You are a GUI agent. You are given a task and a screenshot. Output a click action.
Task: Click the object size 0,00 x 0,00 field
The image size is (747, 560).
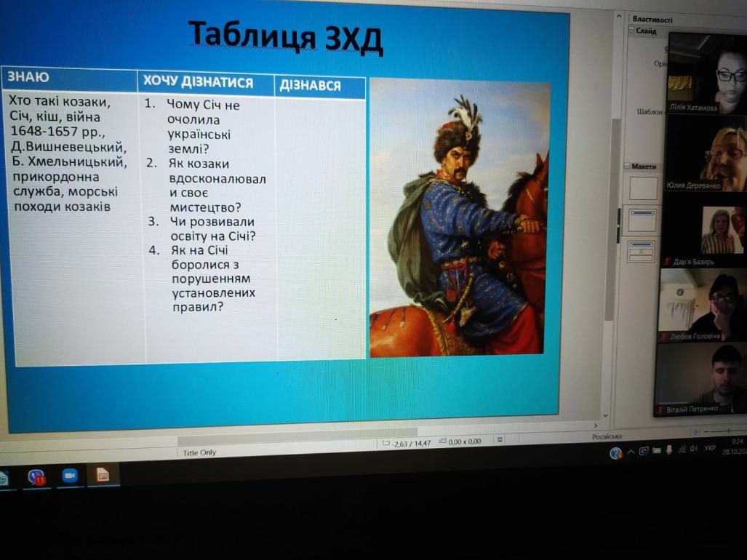point(460,442)
